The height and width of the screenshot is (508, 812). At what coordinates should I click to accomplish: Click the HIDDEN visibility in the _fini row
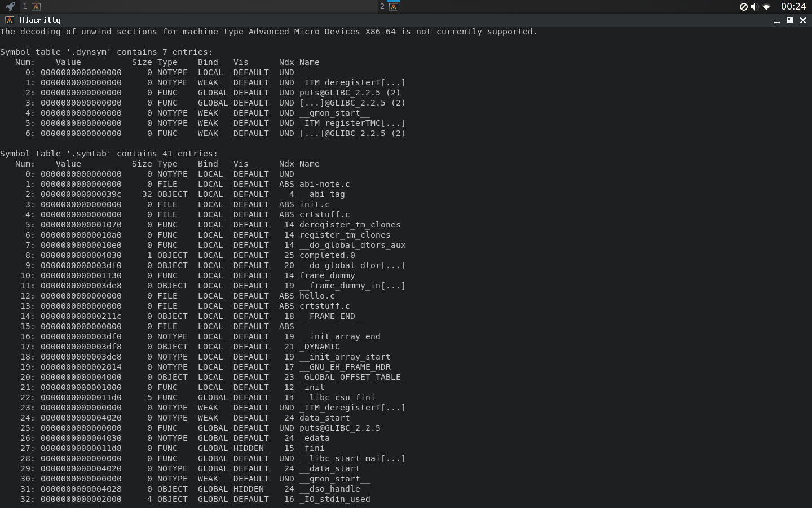(248, 448)
